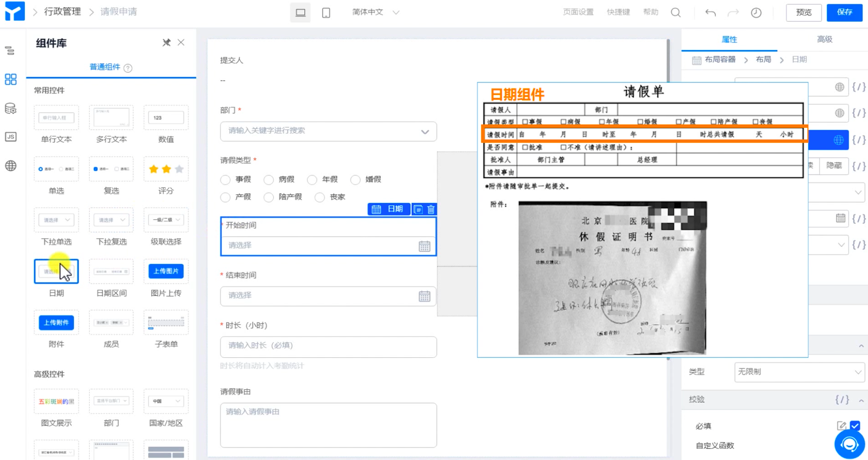This screenshot has width=868, height=460.
Task: Choose the 事假 radio option
Action: point(225,180)
